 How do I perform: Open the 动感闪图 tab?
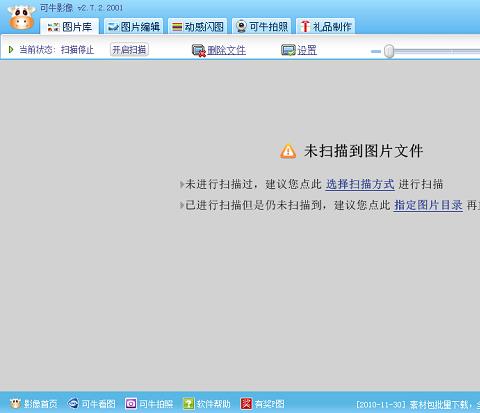pos(198,26)
